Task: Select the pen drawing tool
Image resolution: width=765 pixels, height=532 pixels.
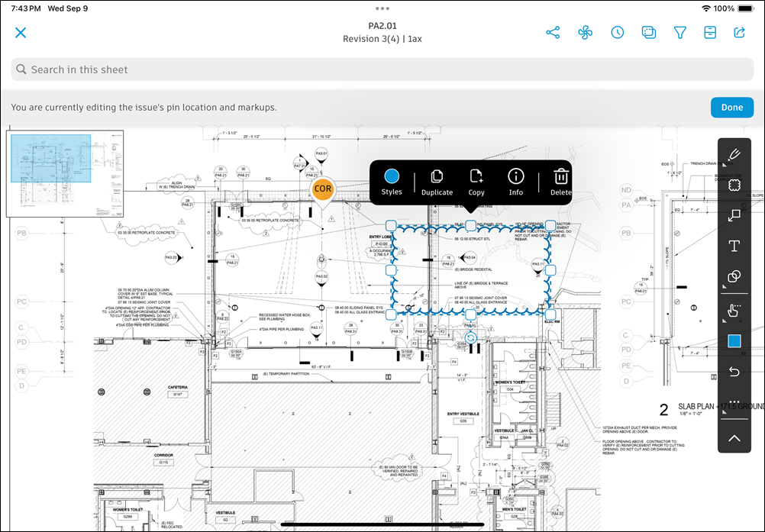Action: click(734, 156)
